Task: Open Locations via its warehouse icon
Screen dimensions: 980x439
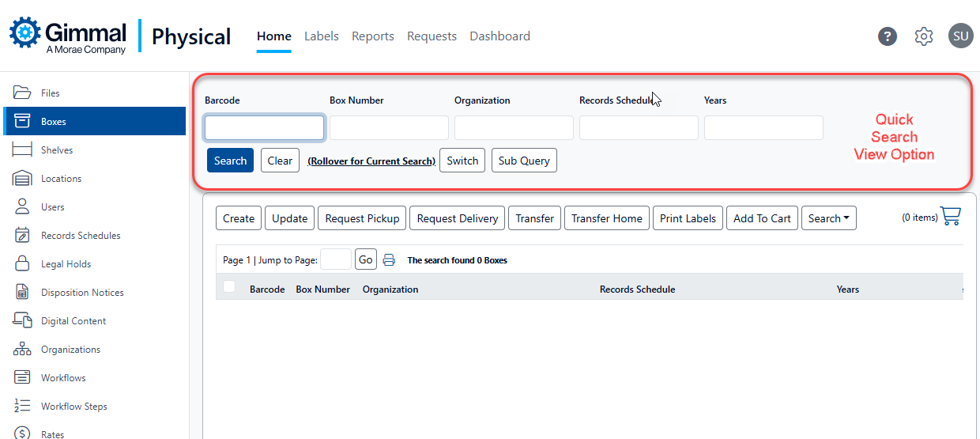Action: [x=21, y=179]
